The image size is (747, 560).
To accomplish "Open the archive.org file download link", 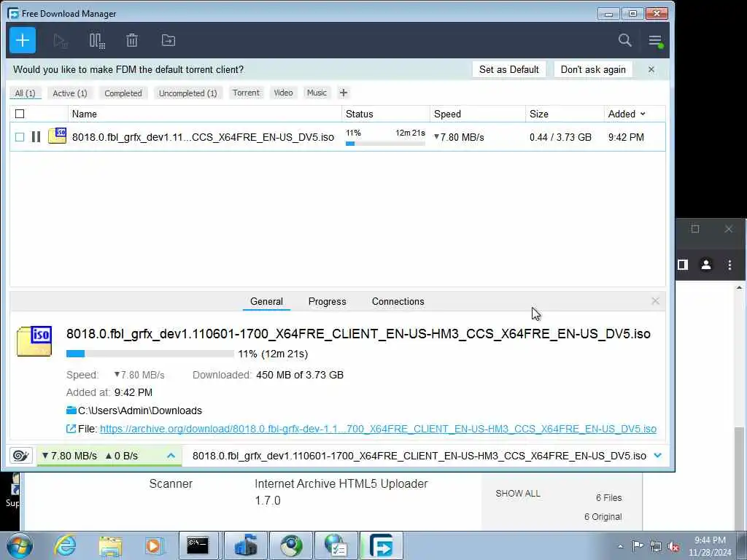I will (379, 429).
